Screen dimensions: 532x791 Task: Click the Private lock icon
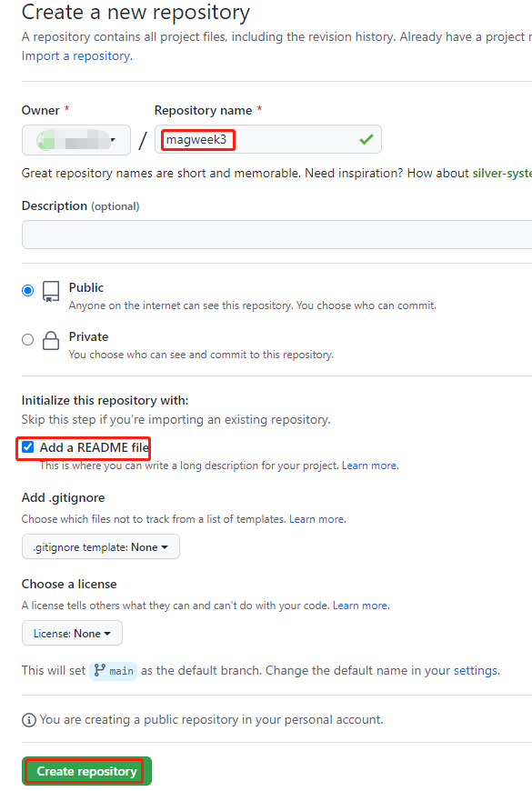pyautogui.click(x=51, y=341)
